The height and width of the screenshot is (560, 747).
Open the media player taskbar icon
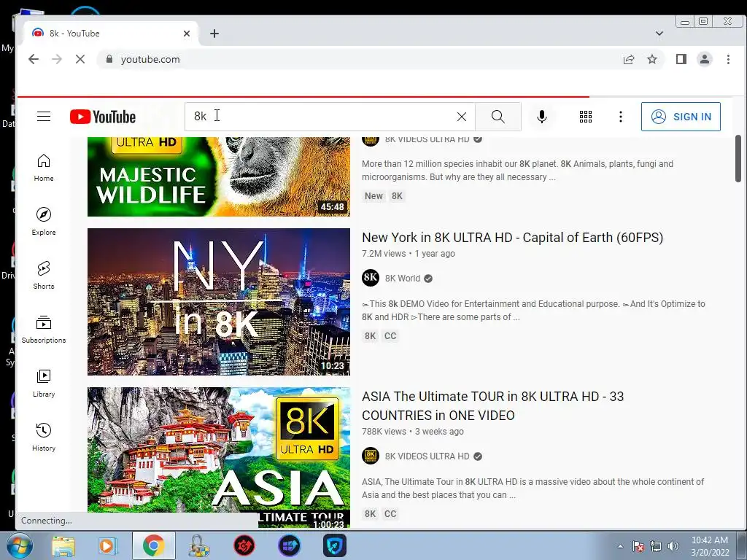tap(108, 545)
